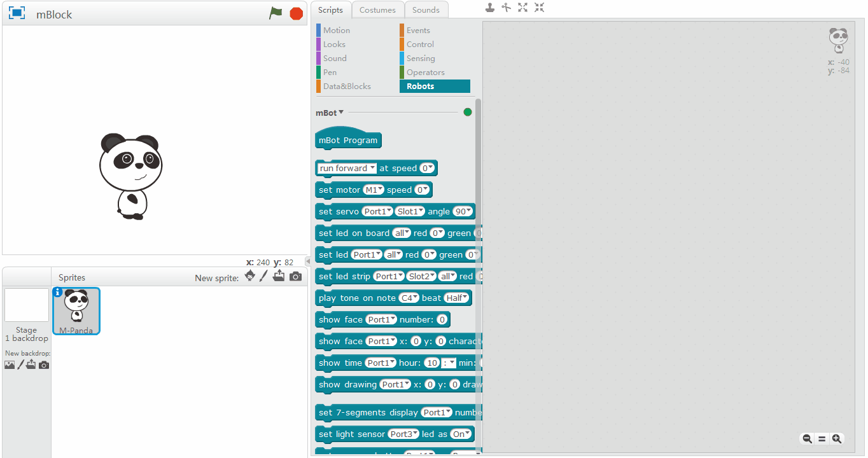
Task: Take backdrop photo with camera icon
Action: (43, 365)
